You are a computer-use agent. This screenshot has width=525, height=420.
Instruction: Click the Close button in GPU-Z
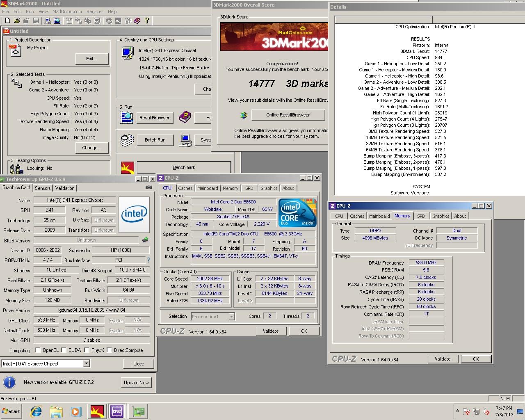[139, 364]
